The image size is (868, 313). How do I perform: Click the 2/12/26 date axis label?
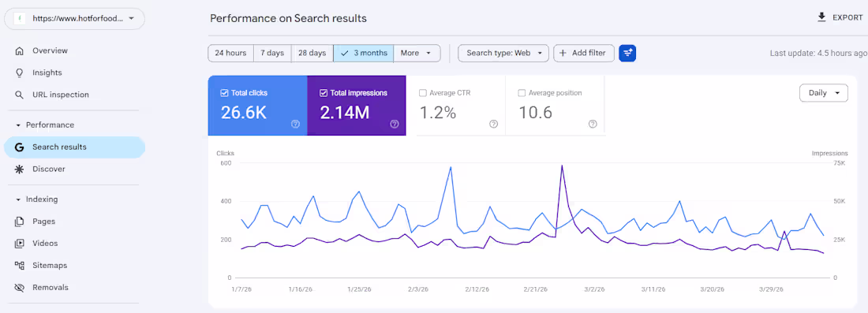pos(477,289)
